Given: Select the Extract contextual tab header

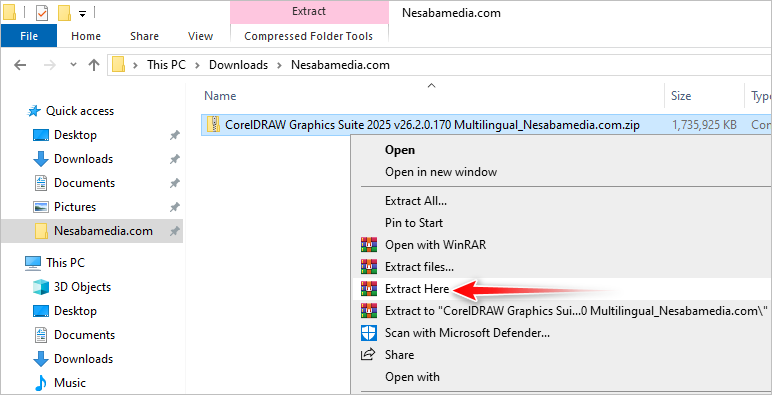Looking at the screenshot, I should [x=309, y=11].
